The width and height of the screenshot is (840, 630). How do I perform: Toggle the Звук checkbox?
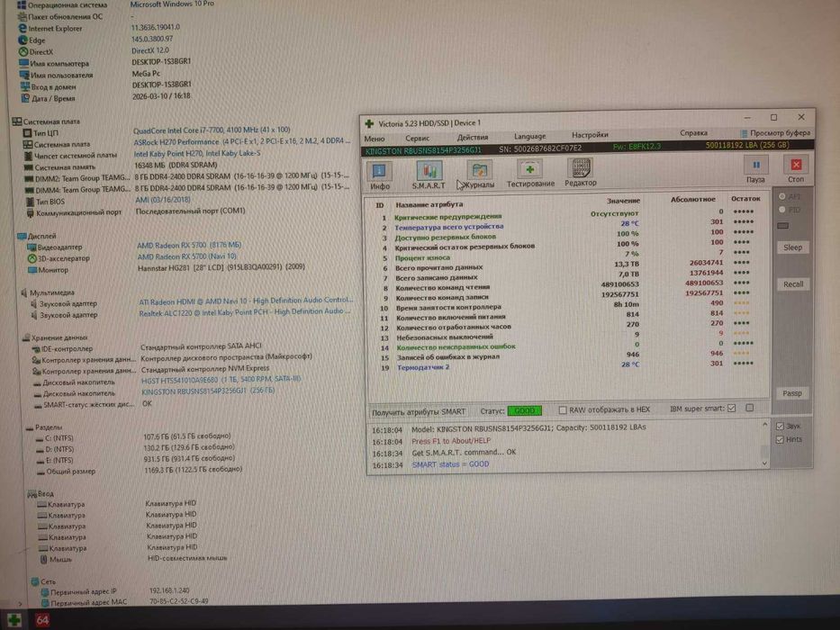coord(780,427)
